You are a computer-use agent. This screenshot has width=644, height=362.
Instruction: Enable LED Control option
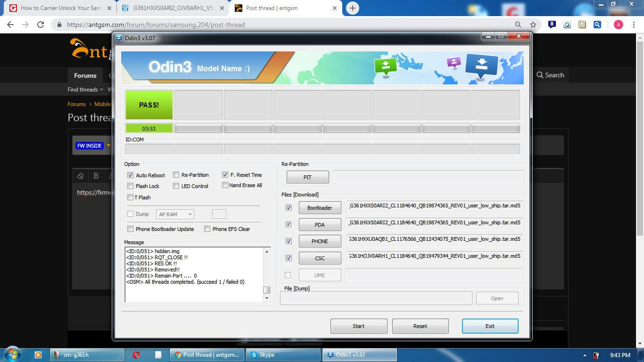tap(176, 186)
